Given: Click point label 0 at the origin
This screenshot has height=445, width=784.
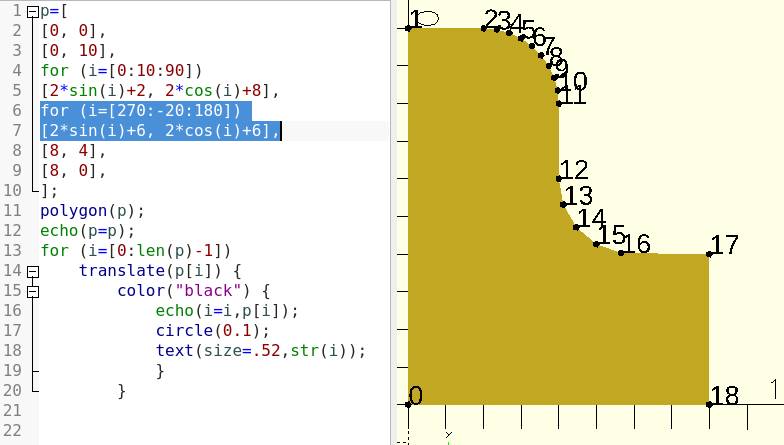Looking at the screenshot, I should pos(416,396).
